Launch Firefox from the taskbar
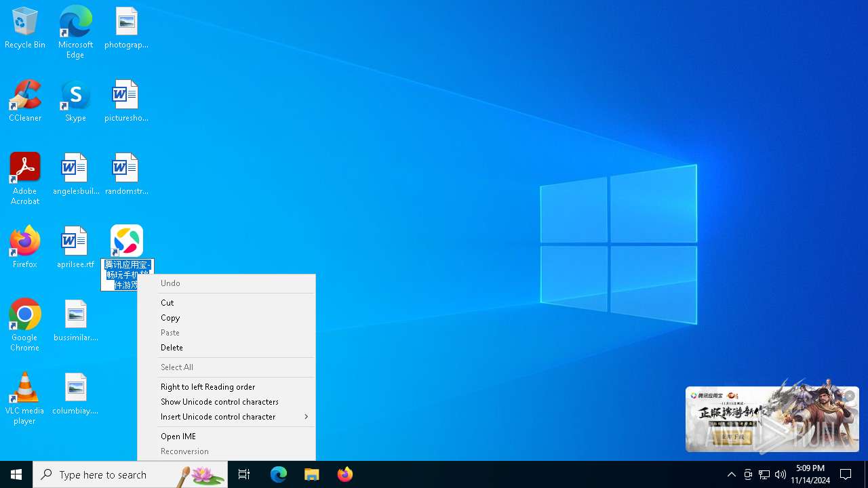868x488 pixels. (x=345, y=474)
